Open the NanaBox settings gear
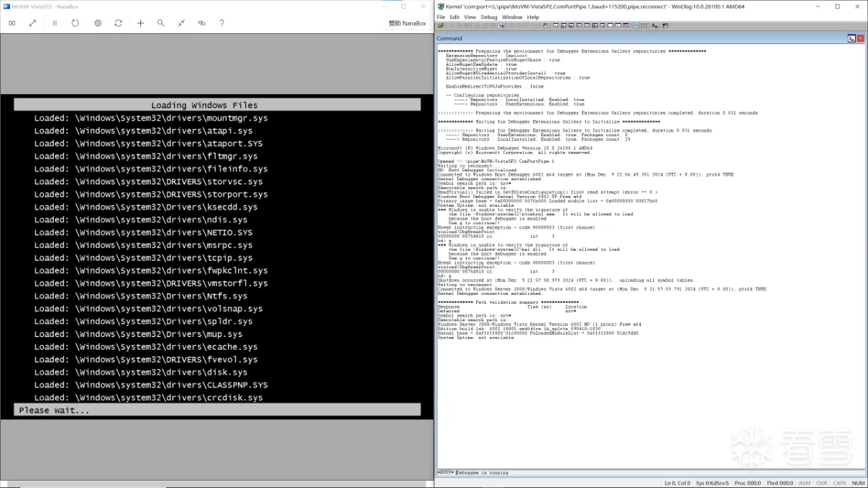868x488 pixels. tap(98, 23)
